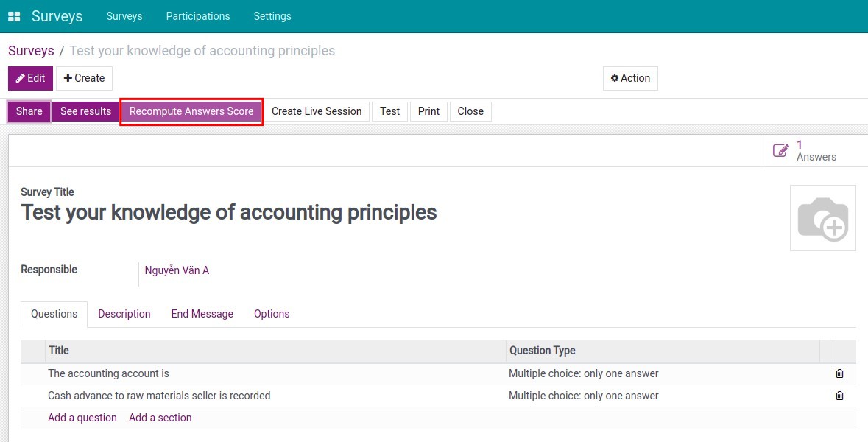Open the Action dropdown menu
This screenshot has height=442, width=868.
630,78
